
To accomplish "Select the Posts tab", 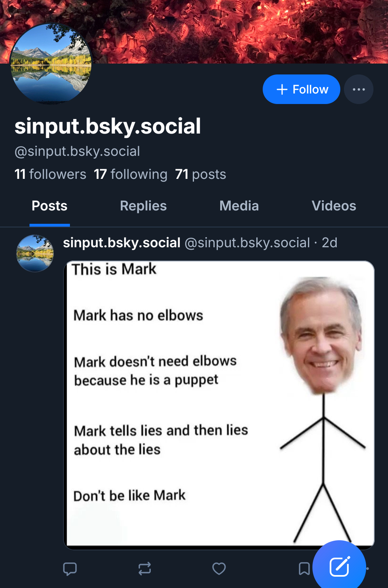I will [x=50, y=206].
